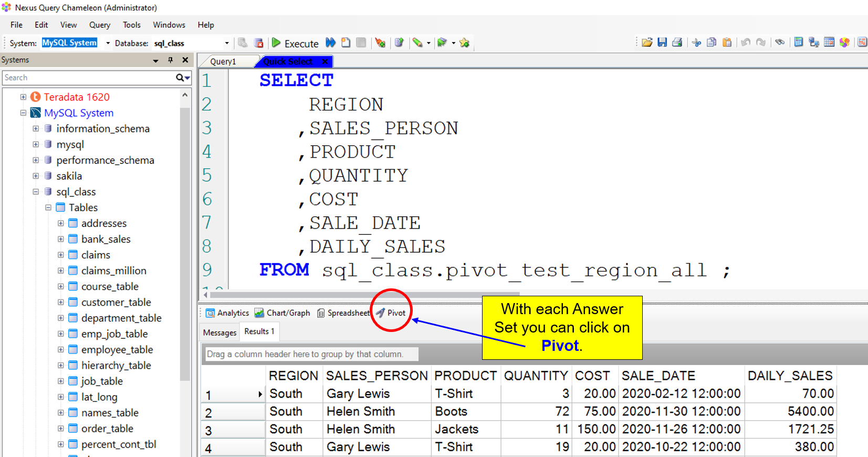Switch to the Query1 tab
Viewport: 868px width, 457px height.
[223, 61]
